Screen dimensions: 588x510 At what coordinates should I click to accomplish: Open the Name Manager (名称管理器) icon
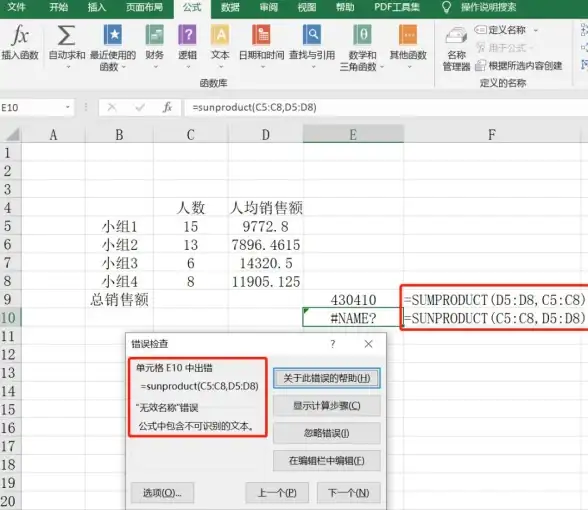(x=456, y=36)
